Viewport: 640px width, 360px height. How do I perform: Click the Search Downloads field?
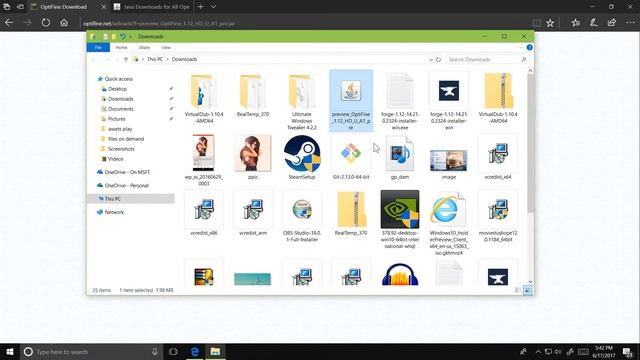coord(487,60)
